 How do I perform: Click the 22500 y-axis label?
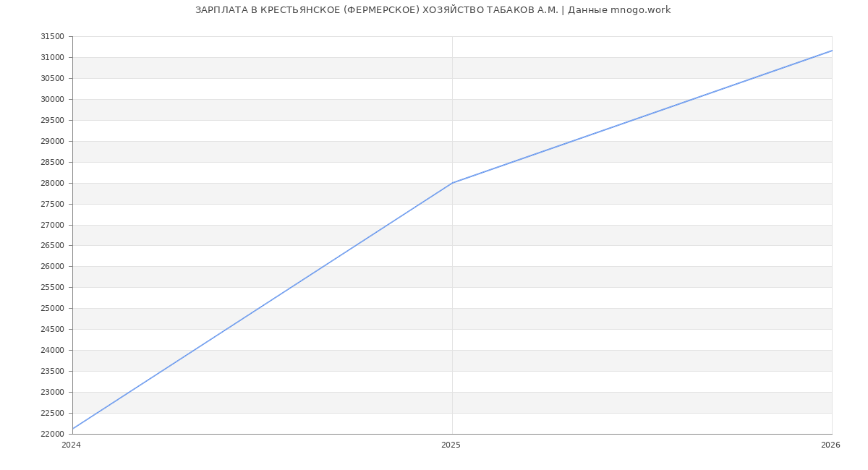52,414
